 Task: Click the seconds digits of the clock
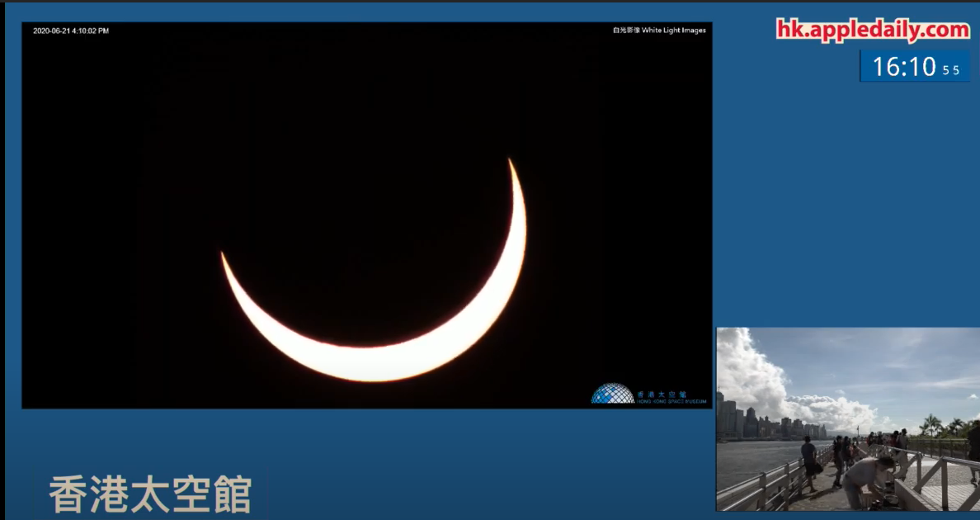coord(950,71)
